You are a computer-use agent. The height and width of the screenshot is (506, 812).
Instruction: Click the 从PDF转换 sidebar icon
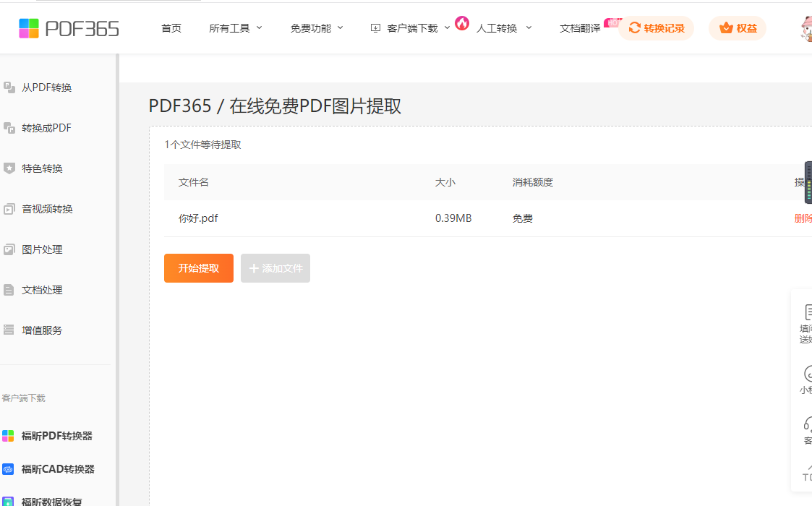click(x=9, y=87)
